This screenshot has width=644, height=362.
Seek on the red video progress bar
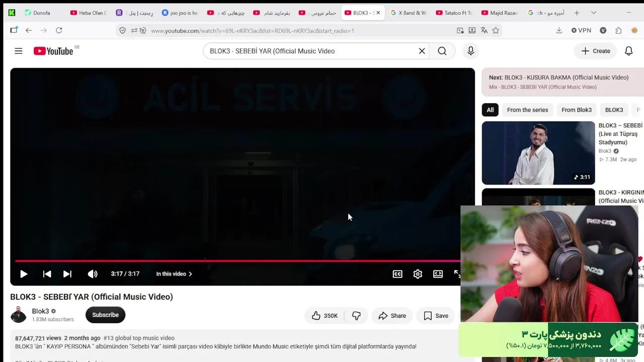pyautogui.click(x=237, y=260)
